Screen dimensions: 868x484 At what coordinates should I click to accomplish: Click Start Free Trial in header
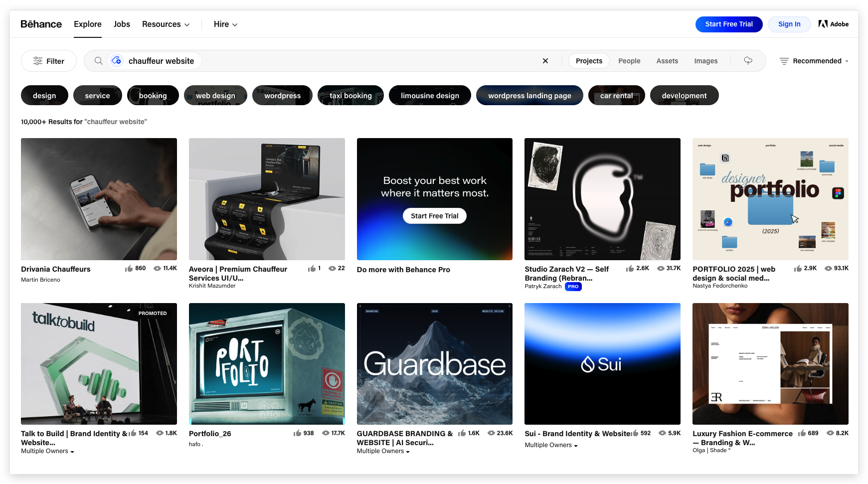click(729, 24)
